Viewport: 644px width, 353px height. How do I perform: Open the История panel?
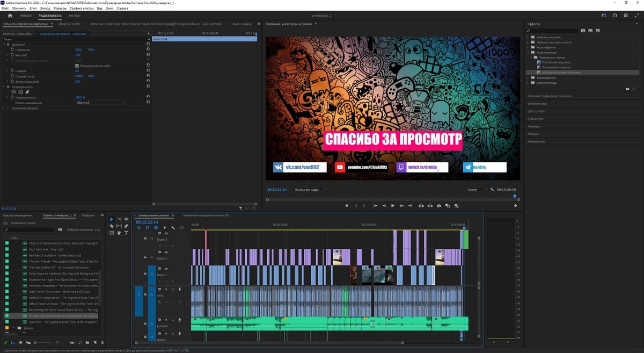tap(533, 134)
